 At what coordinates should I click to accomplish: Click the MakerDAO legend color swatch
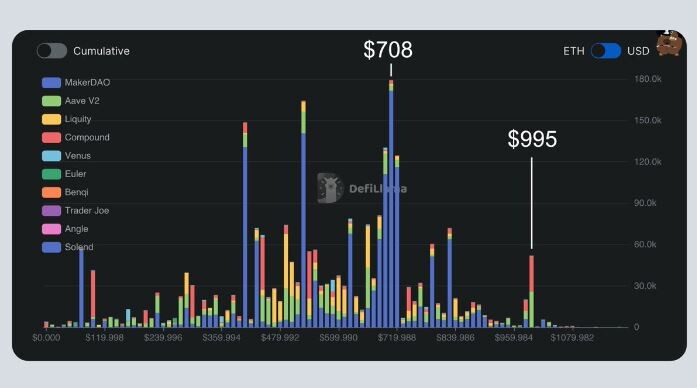point(51,83)
